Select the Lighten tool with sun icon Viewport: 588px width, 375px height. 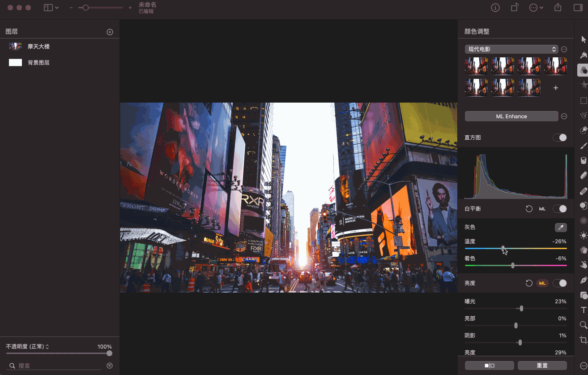pos(584,235)
